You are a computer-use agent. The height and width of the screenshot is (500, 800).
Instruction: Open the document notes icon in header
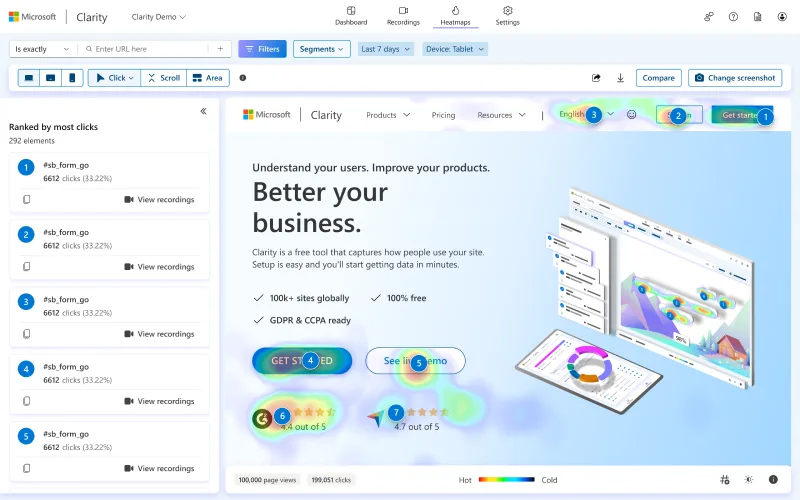[x=758, y=17]
